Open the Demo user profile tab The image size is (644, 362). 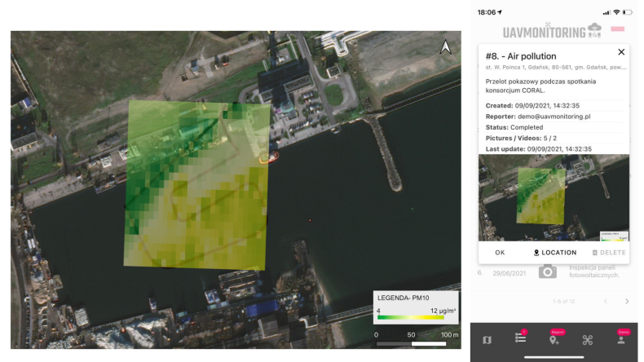(x=621, y=339)
